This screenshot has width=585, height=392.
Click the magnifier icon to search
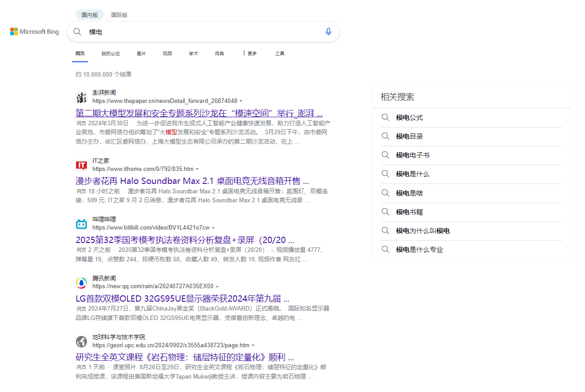[x=77, y=31]
